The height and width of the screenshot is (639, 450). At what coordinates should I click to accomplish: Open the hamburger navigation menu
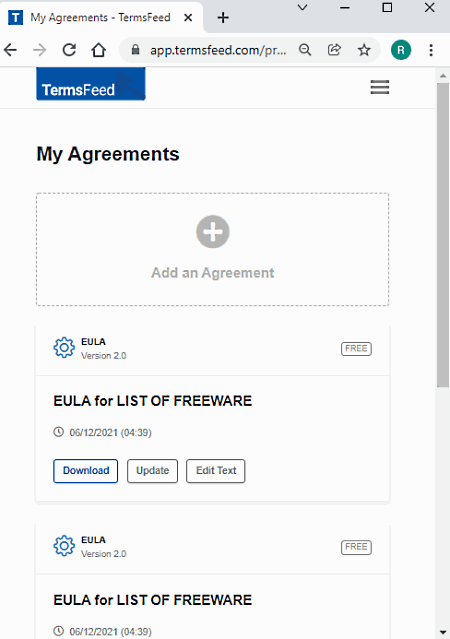coord(379,87)
